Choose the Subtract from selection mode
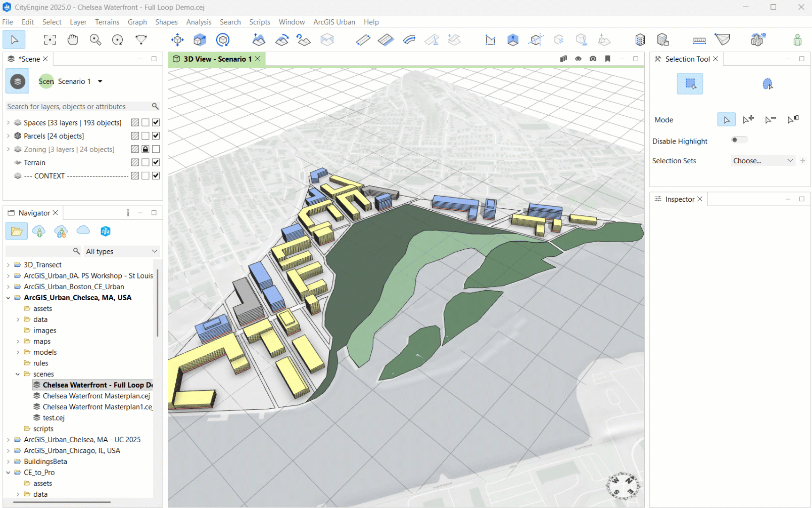 coord(771,119)
